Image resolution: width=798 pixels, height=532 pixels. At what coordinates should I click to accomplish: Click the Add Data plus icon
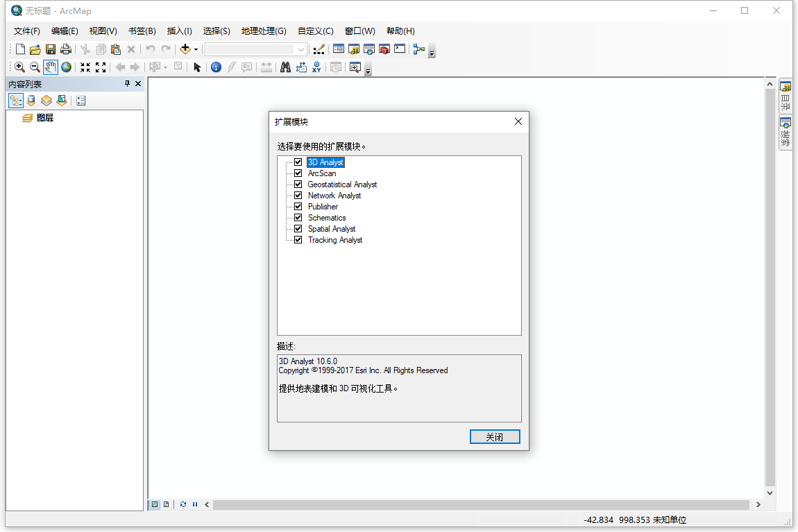[185, 49]
